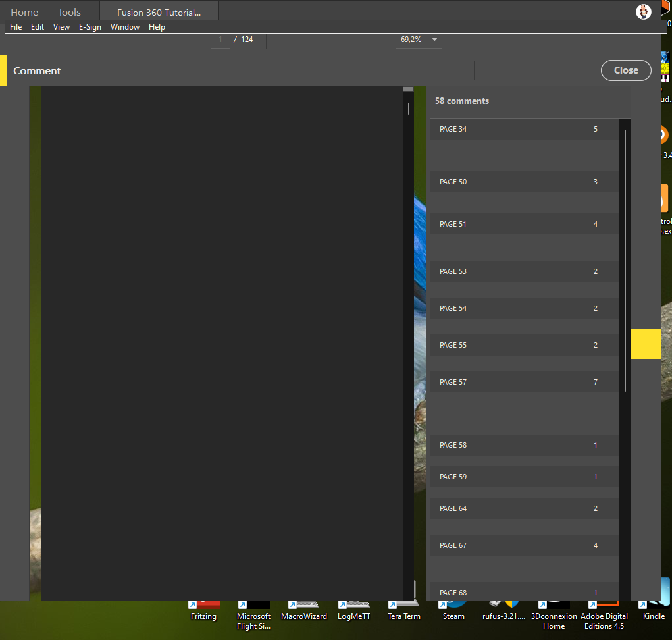Launch LogMeTT
Viewport: 672px width, 640px height.
pyautogui.click(x=353, y=606)
